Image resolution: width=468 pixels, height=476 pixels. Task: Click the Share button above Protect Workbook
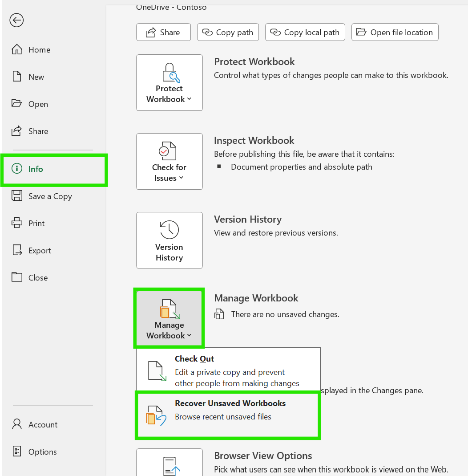(163, 32)
